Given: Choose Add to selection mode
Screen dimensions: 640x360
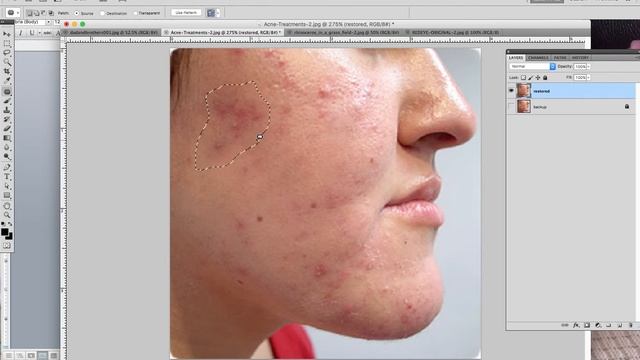Looking at the screenshot, I should click(x=36, y=13).
